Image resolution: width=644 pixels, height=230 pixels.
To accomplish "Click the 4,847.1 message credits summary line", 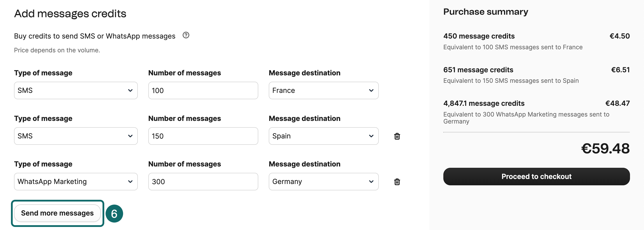I will pos(484,103).
